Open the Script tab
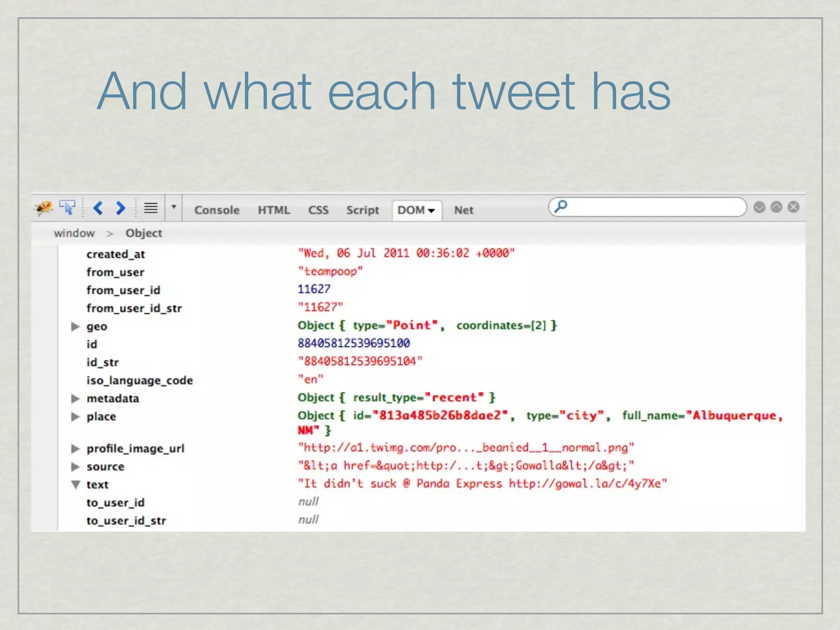The width and height of the screenshot is (840, 630). click(x=363, y=210)
